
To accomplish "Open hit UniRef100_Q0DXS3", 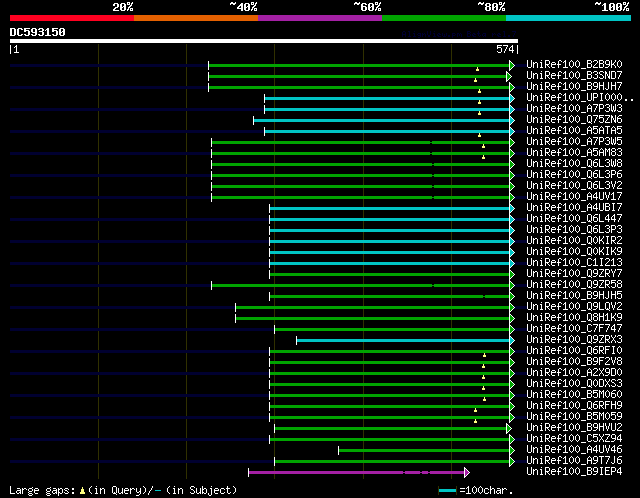I will tap(574, 384).
